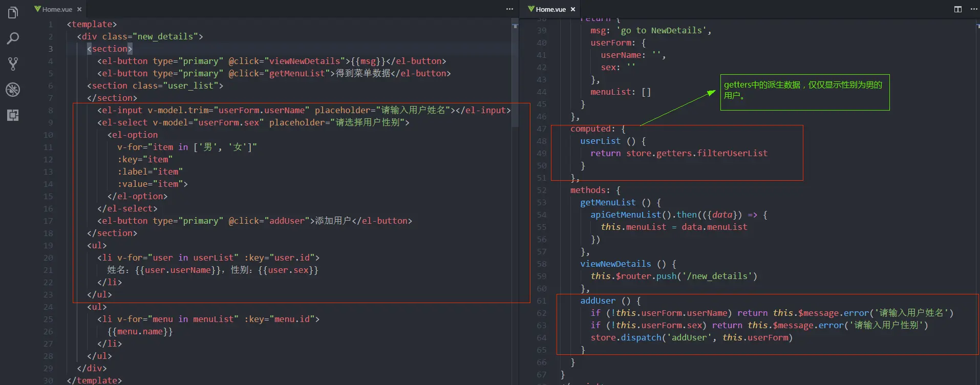This screenshot has height=385, width=980.
Task: Click the apiGetMenuList().then line
Action: (x=679, y=215)
